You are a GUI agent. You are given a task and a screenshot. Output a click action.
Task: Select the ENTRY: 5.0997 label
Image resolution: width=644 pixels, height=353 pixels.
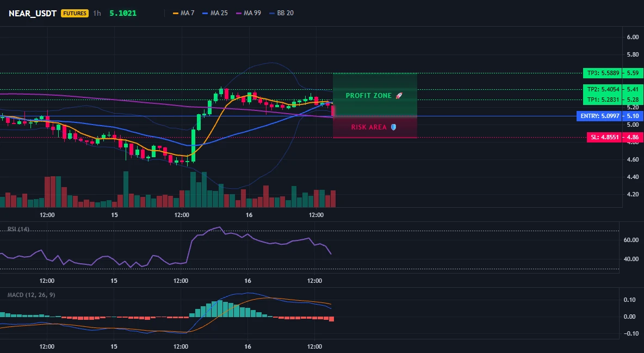point(599,116)
